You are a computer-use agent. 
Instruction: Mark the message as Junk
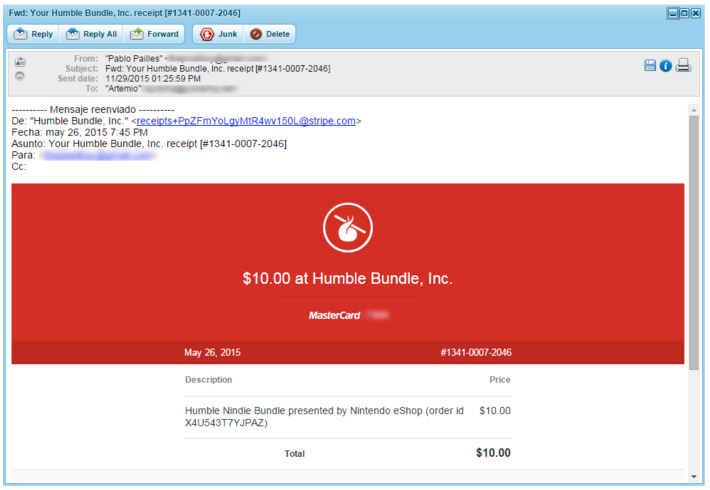coord(219,34)
